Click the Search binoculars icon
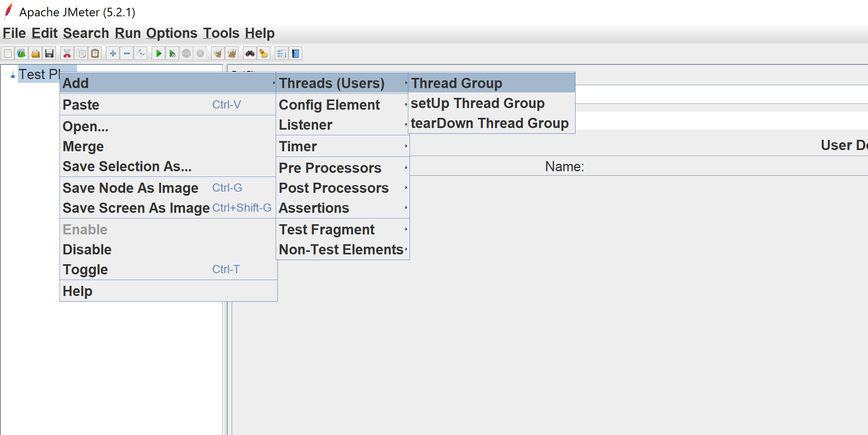Viewport: 868px width, 435px height. click(250, 53)
